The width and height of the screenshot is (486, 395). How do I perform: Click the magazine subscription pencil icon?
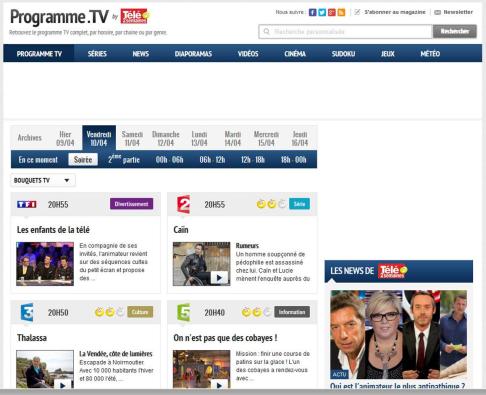[357, 12]
